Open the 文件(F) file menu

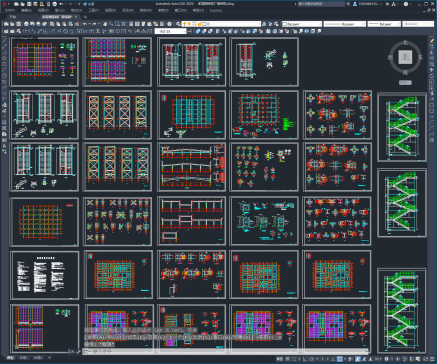10,10
